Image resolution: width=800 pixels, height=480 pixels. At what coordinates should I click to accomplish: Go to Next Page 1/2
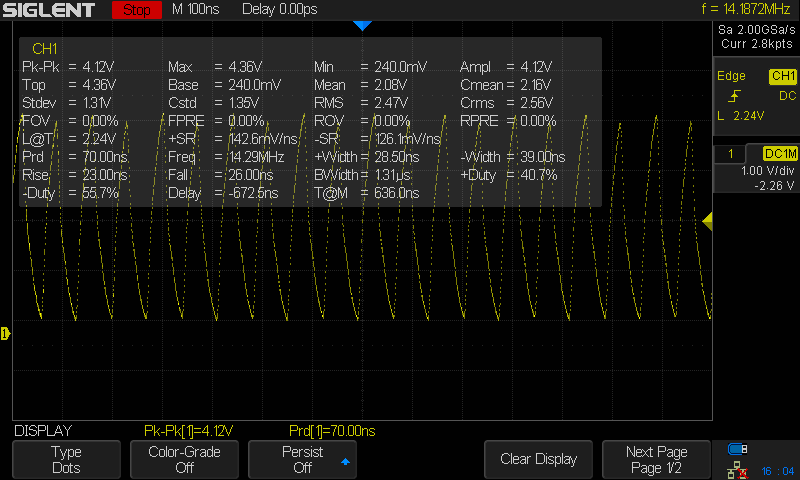pyautogui.click(x=656, y=459)
